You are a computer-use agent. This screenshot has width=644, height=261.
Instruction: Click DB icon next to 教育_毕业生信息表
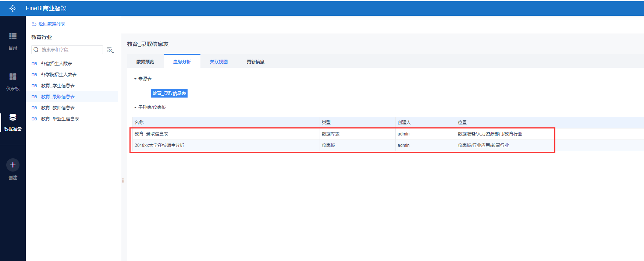pos(34,119)
